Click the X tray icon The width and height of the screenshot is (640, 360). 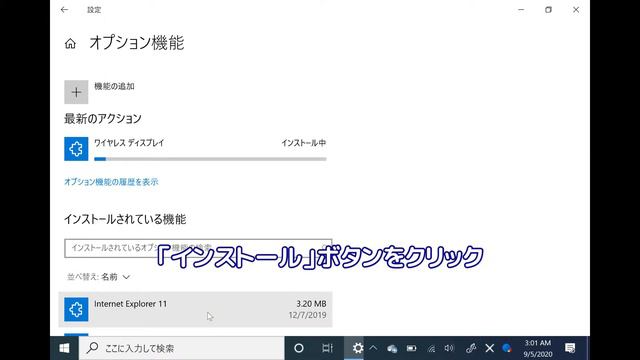point(489,348)
